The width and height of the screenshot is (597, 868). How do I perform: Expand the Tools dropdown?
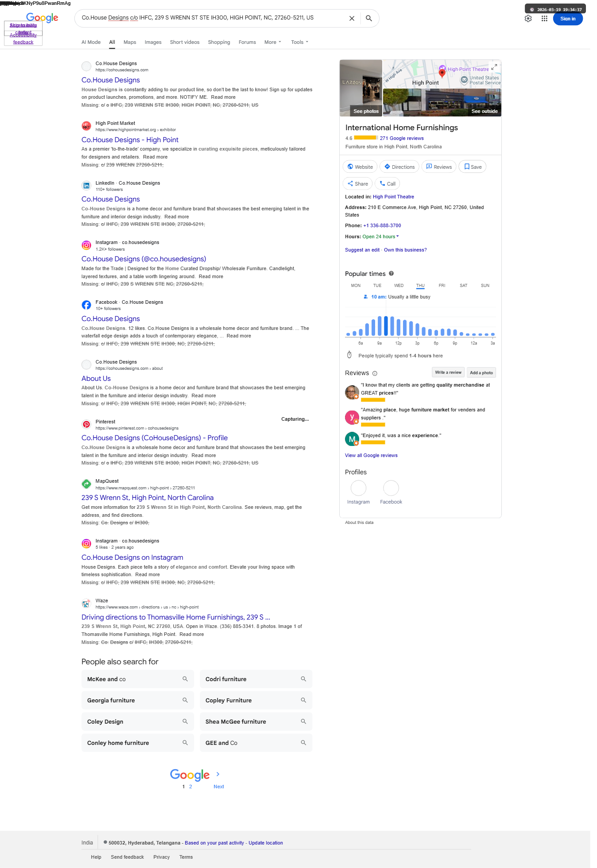(x=300, y=42)
